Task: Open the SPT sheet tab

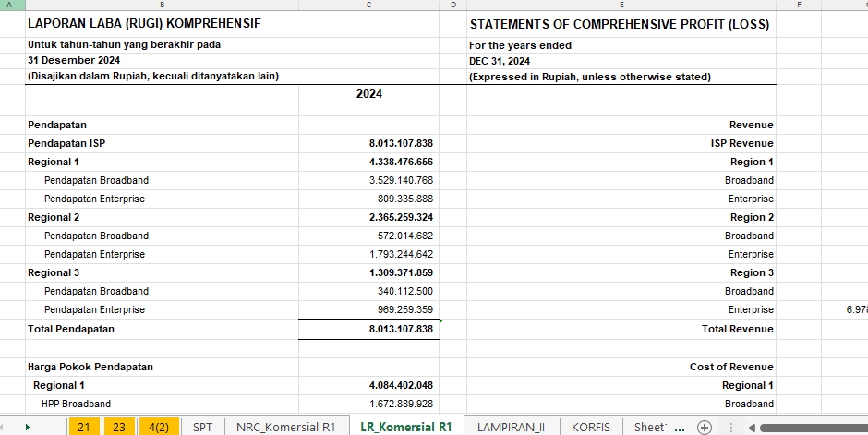Action: tap(202, 427)
